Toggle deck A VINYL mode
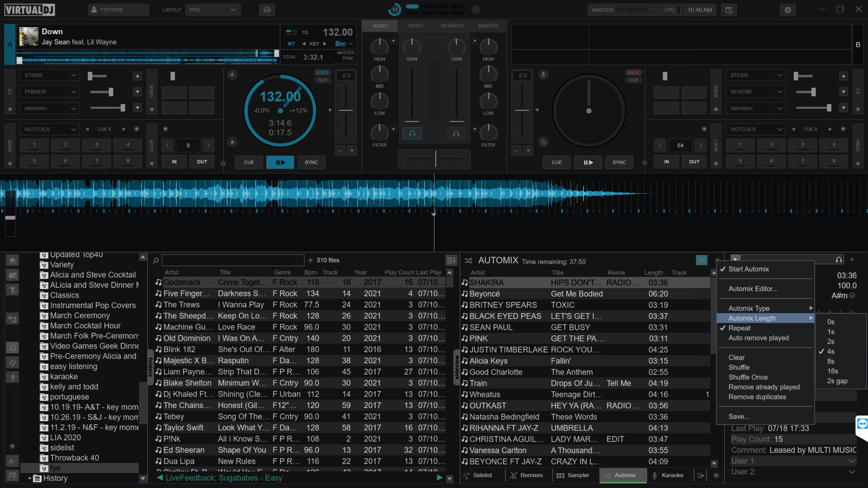 pos(322,73)
